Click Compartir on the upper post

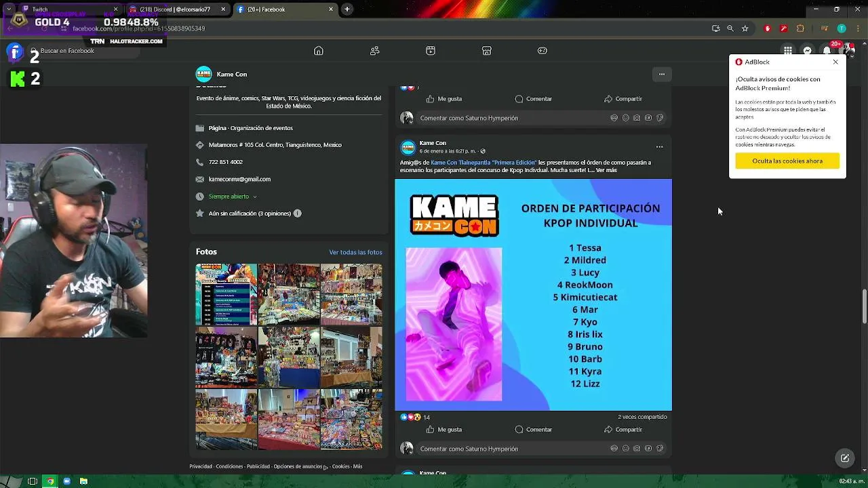pos(623,99)
